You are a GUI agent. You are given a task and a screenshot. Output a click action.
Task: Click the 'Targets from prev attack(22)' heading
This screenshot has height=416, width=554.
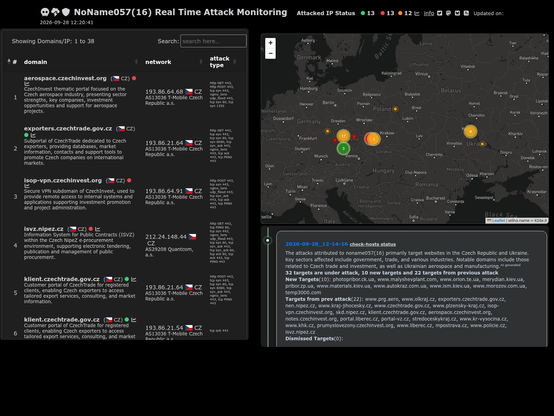(323, 299)
